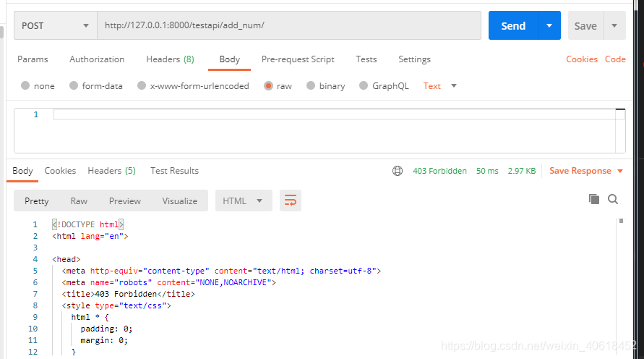This screenshot has width=644, height=359.
Task: Select the response Body tab
Action: [x=22, y=171]
